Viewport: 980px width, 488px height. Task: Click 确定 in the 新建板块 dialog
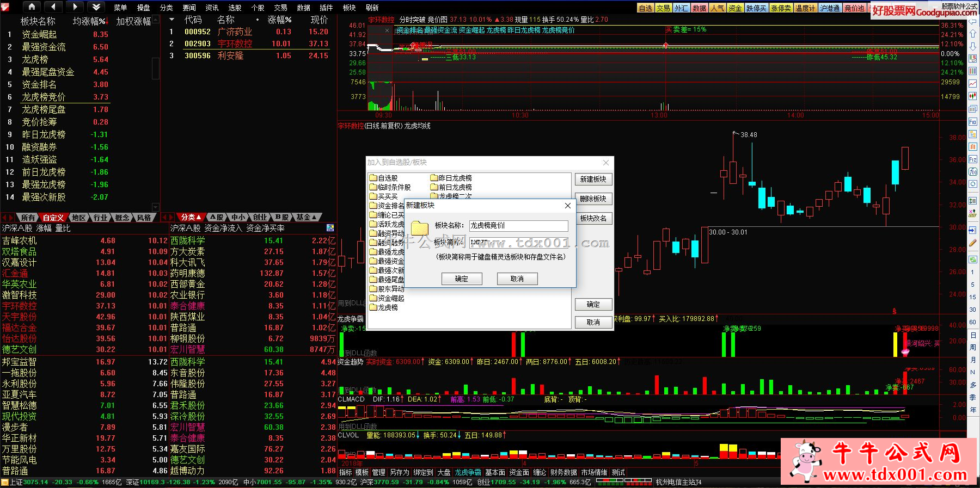[x=461, y=279]
